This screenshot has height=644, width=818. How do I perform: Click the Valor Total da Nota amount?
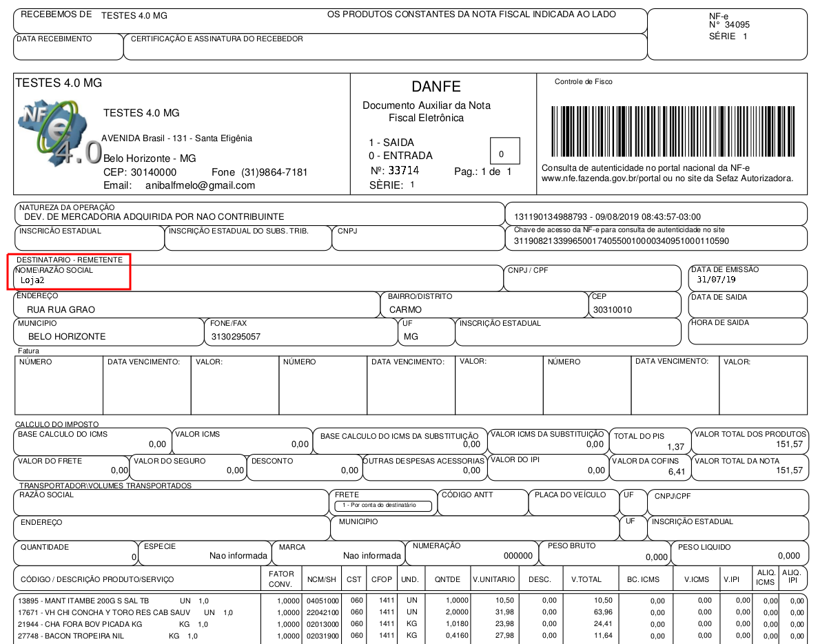(x=789, y=470)
